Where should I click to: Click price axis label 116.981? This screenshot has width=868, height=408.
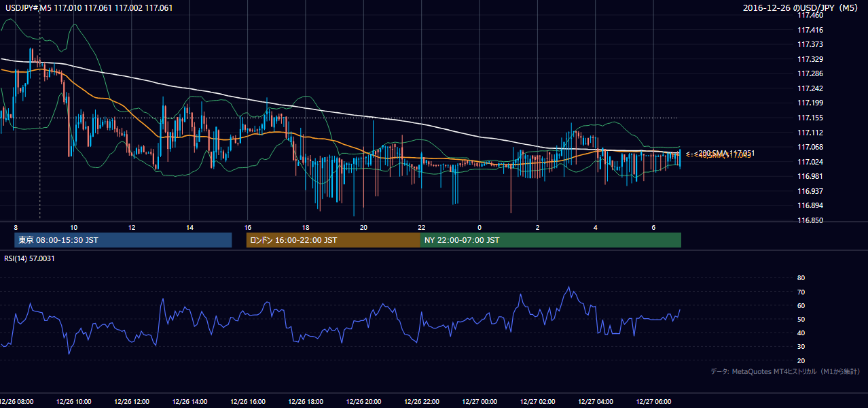point(810,176)
